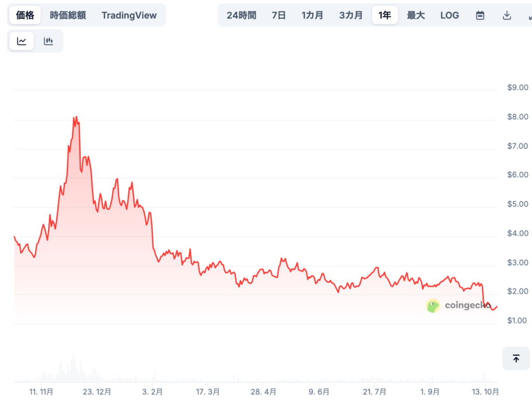This screenshot has width=532, height=403.
Task: Open the calendar date range picker
Action: [x=480, y=16]
